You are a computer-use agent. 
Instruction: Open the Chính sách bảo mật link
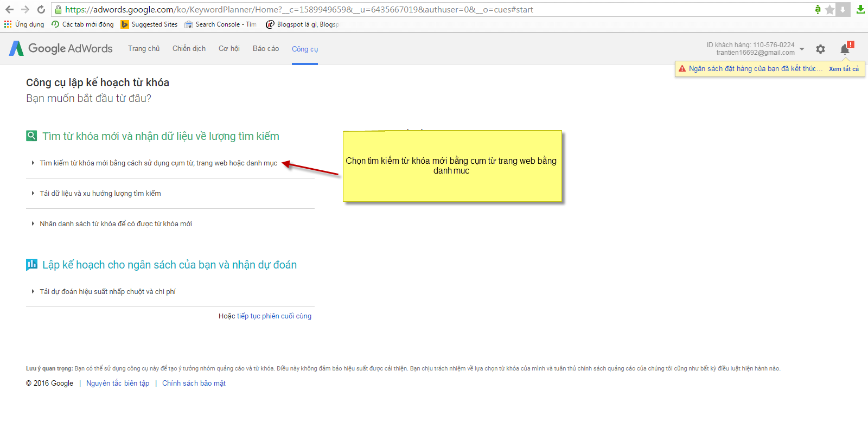[x=194, y=384]
